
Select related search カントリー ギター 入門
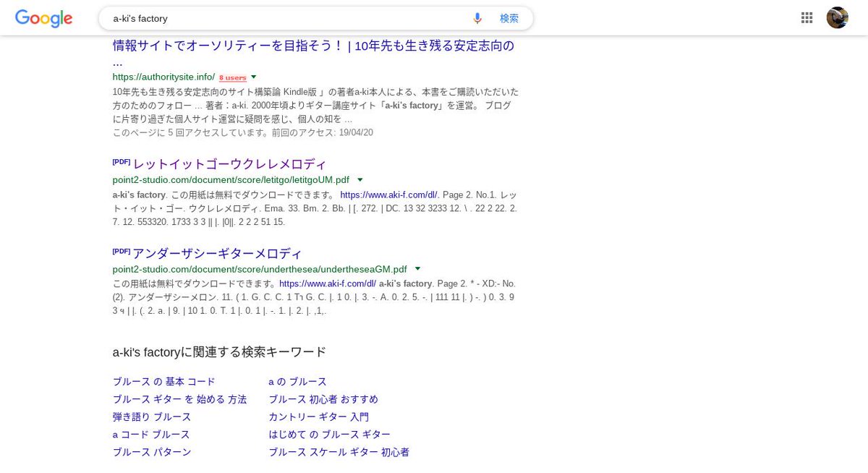(x=319, y=417)
